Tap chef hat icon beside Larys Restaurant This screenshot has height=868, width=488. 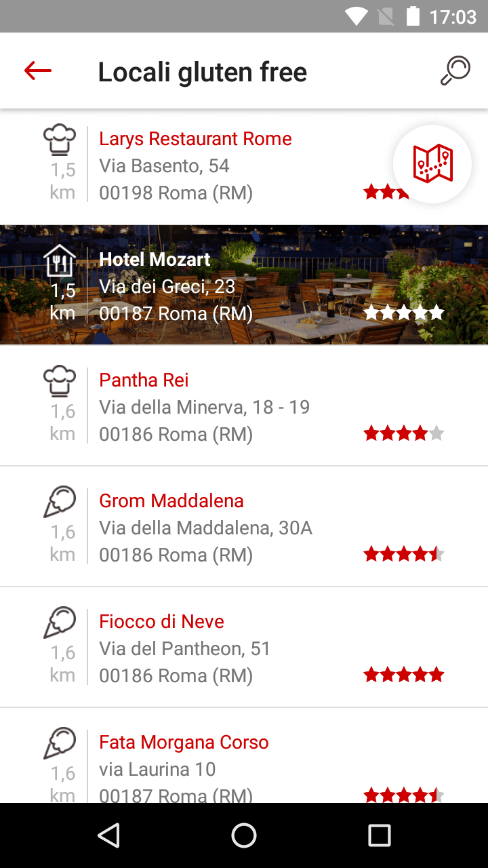click(x=60, y=139)
